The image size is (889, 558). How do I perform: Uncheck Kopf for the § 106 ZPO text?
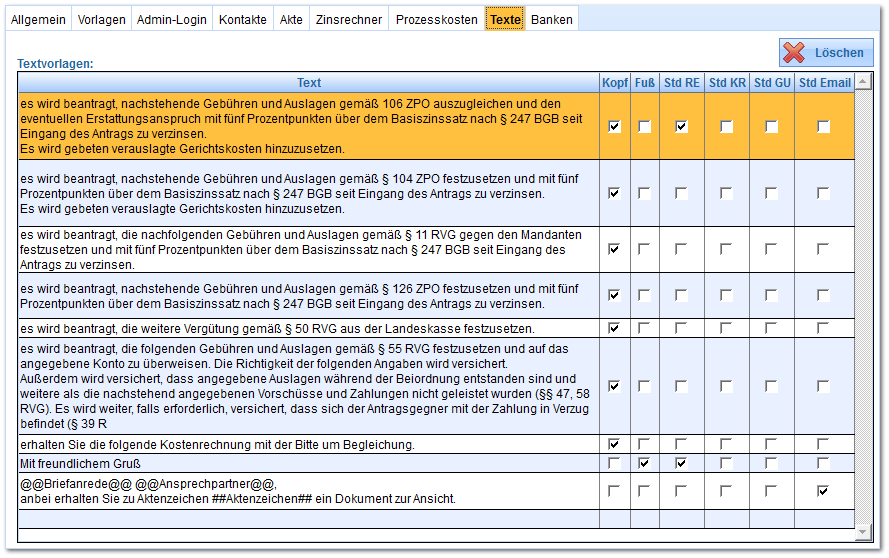614,126
